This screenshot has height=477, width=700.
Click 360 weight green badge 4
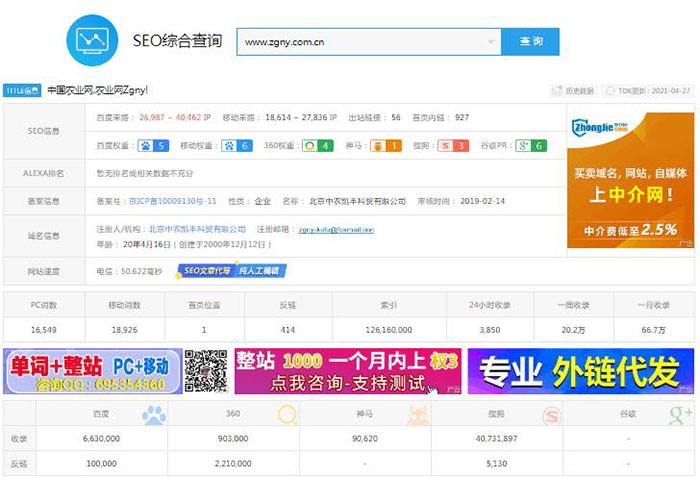317,146
